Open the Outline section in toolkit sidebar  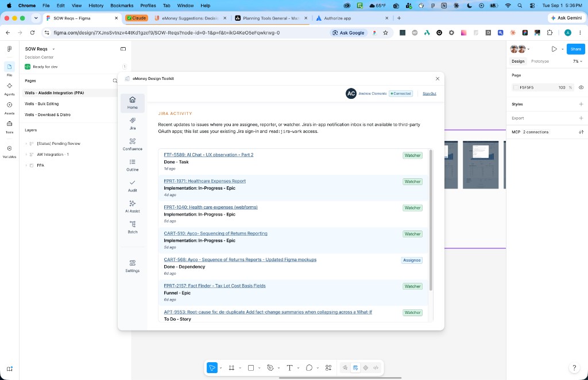point(133,165)
